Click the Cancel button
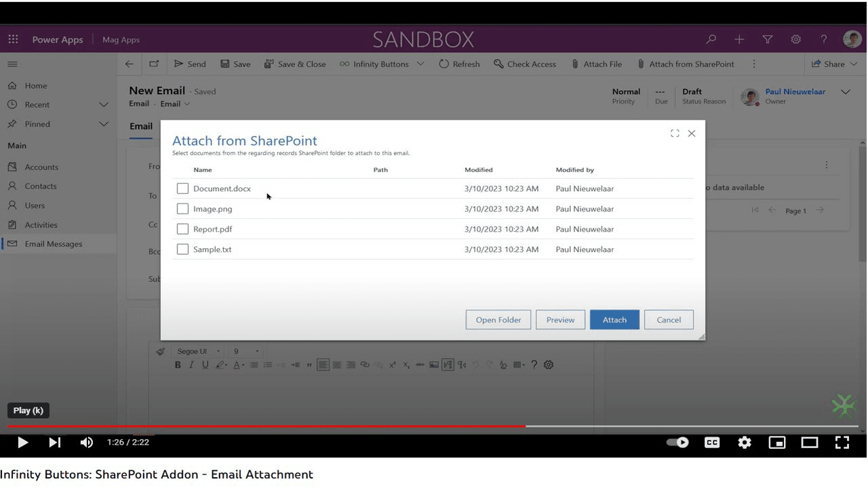Screen dimensions: 868x488 click(x=669, y=320)
